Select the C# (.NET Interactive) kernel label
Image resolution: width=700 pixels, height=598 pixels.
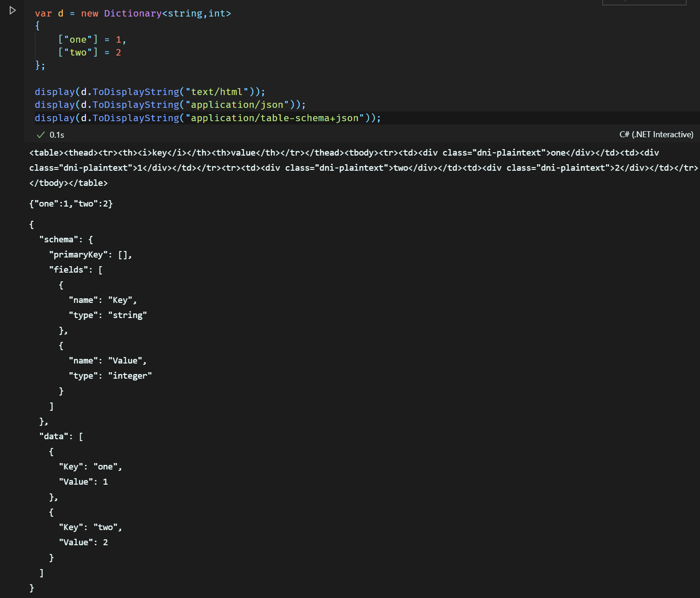[x=656, y=134]
